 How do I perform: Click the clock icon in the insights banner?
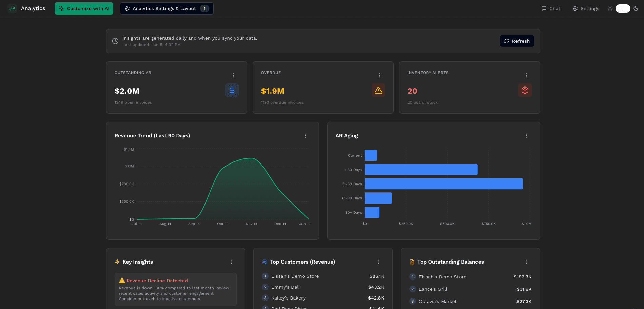click(115, 41)
